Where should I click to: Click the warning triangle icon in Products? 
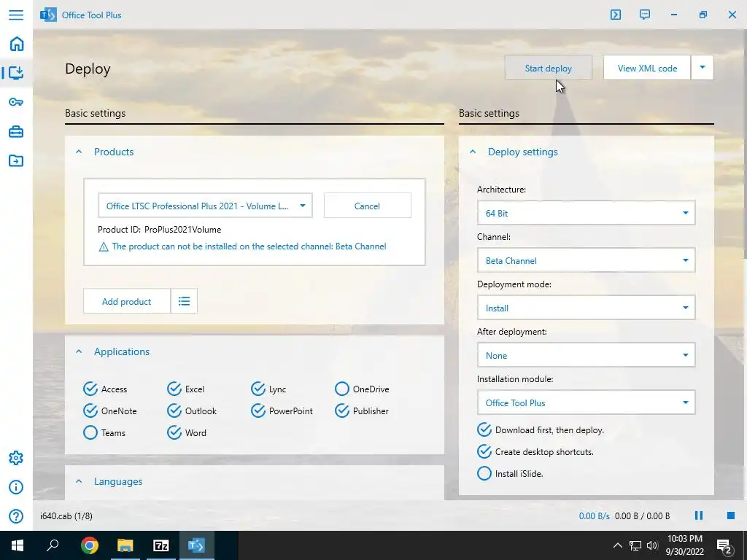[x=104, y=246]
